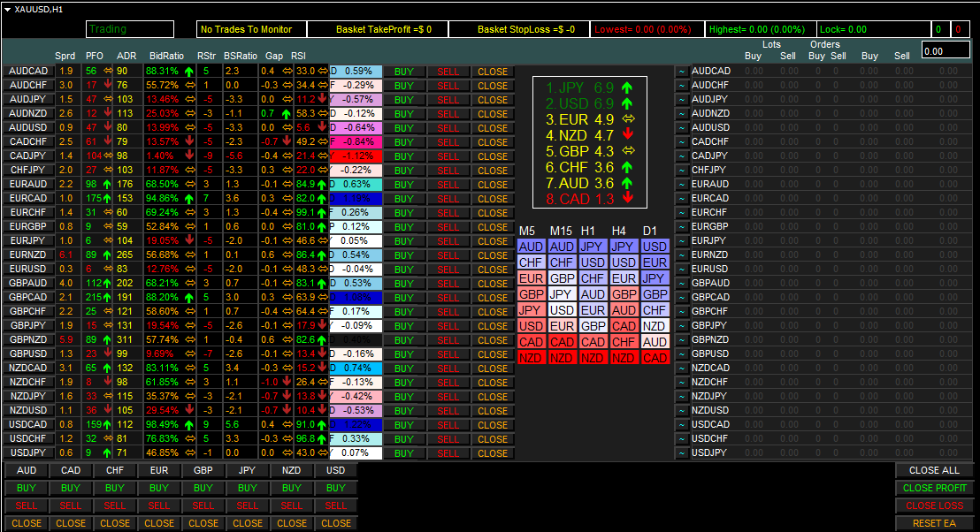Click the D1 timeframe column header
980x532 pixels.
click(x=650, y=231)
